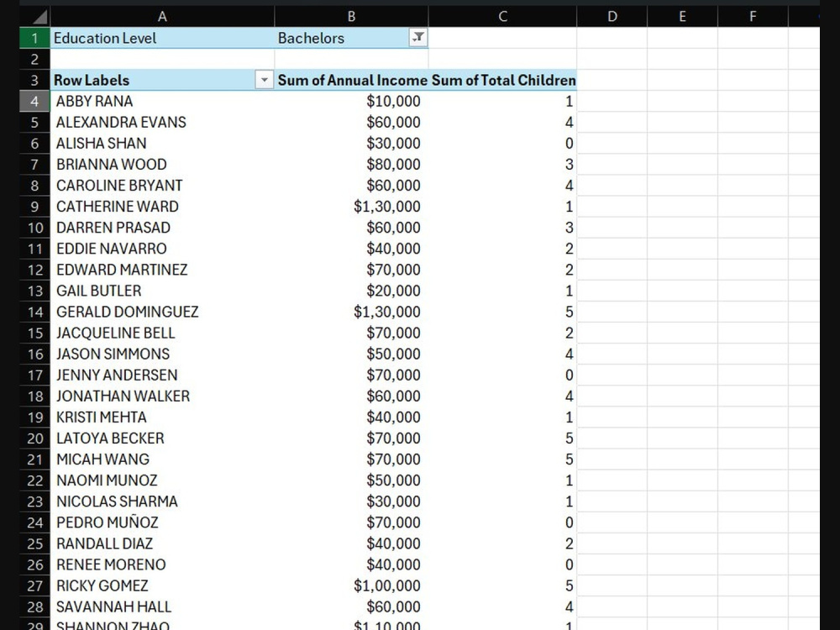The height and width of the screenshot is (630, 840).
Task: Select the NAOMI MUNOZ cell
Action: [162, 480]
